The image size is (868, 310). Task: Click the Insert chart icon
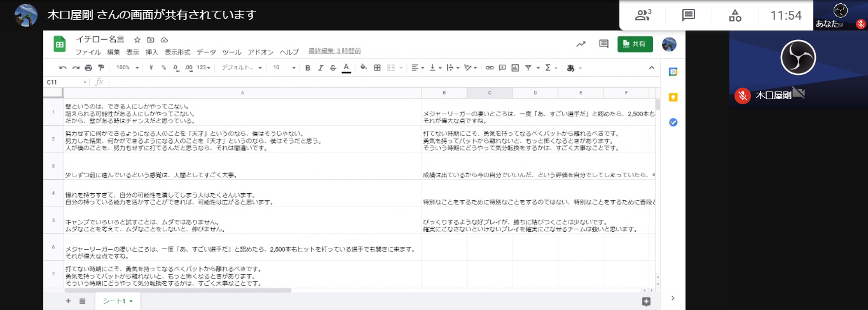pos(515,67)
